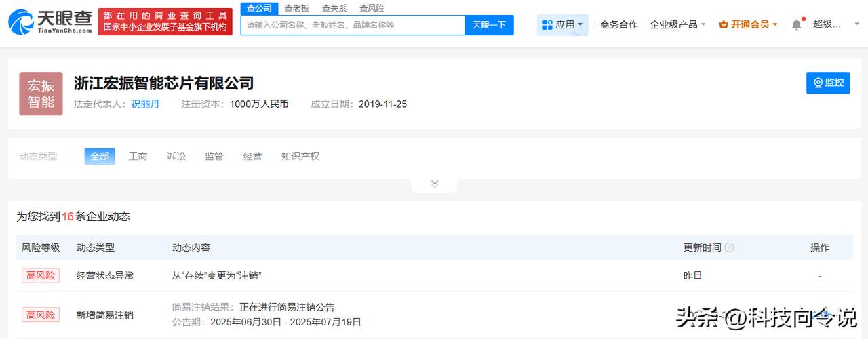Click 高风险 tag on 经营状态异常 row

[41, 275]
